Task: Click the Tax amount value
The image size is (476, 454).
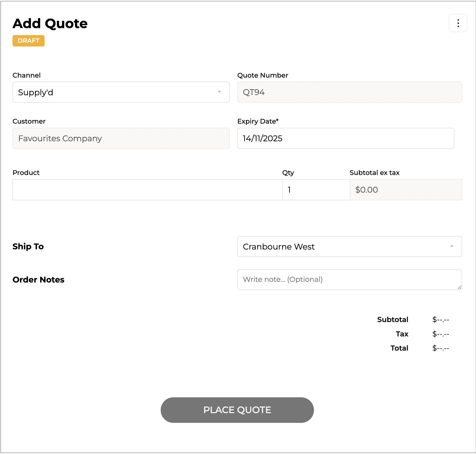Action: tap(440, 334)
